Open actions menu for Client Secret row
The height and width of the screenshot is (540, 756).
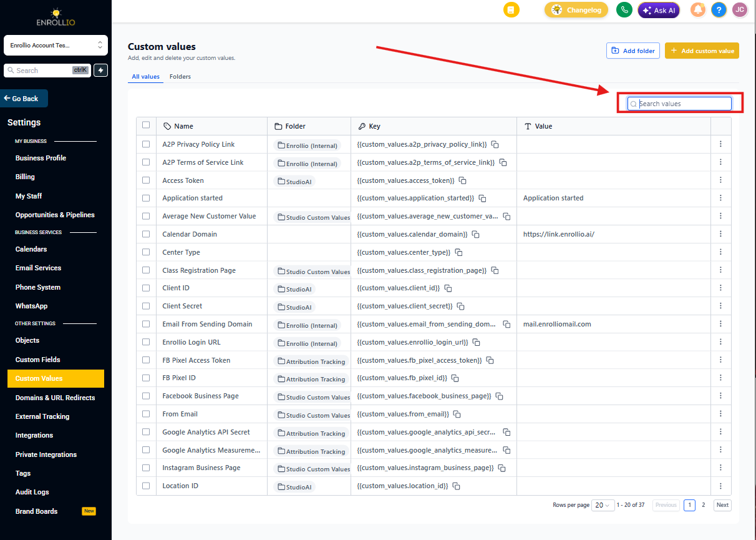[x=720, y=306]
